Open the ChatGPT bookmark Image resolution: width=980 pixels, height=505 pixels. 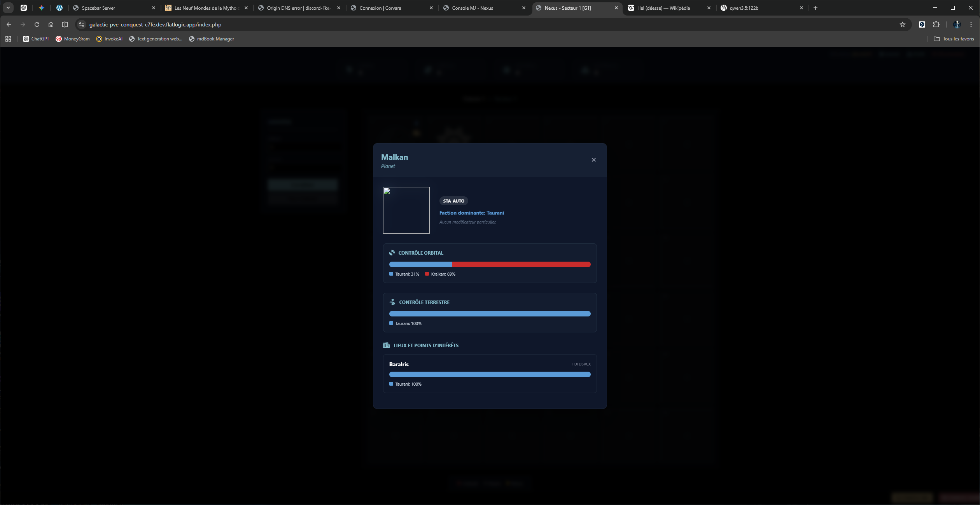coord(36,39)
